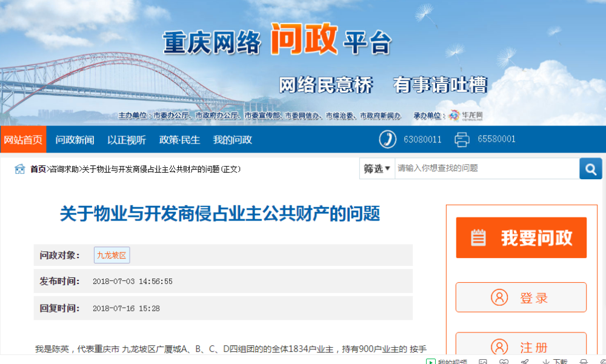The height and width of the screenshot is (364, 606).
Task: Click the 首页 breadcrumb link
Action: (x=38, y=169)
